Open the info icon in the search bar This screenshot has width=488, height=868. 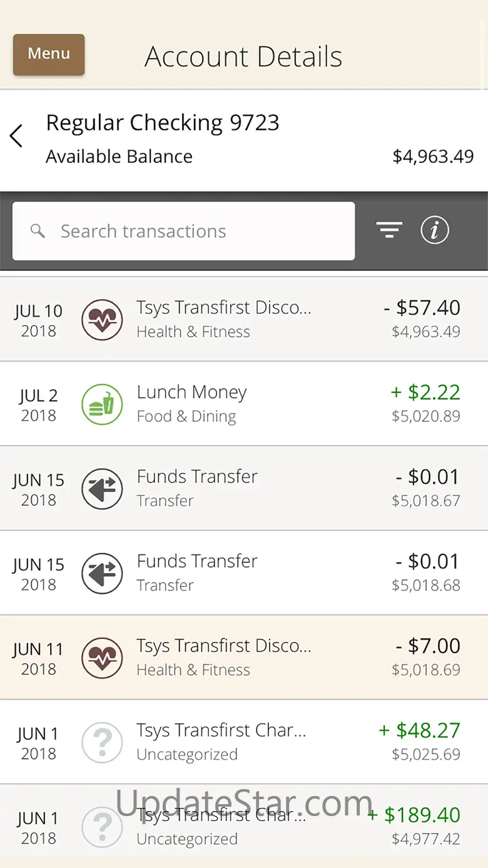435,230
